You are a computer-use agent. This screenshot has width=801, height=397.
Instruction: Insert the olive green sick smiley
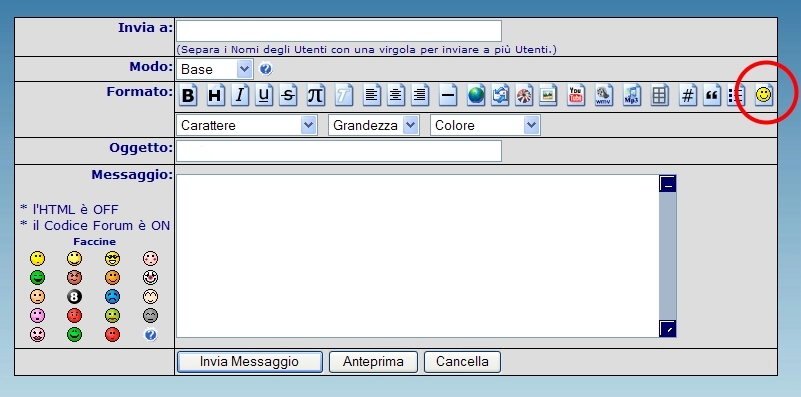click(x=112, y=316)
